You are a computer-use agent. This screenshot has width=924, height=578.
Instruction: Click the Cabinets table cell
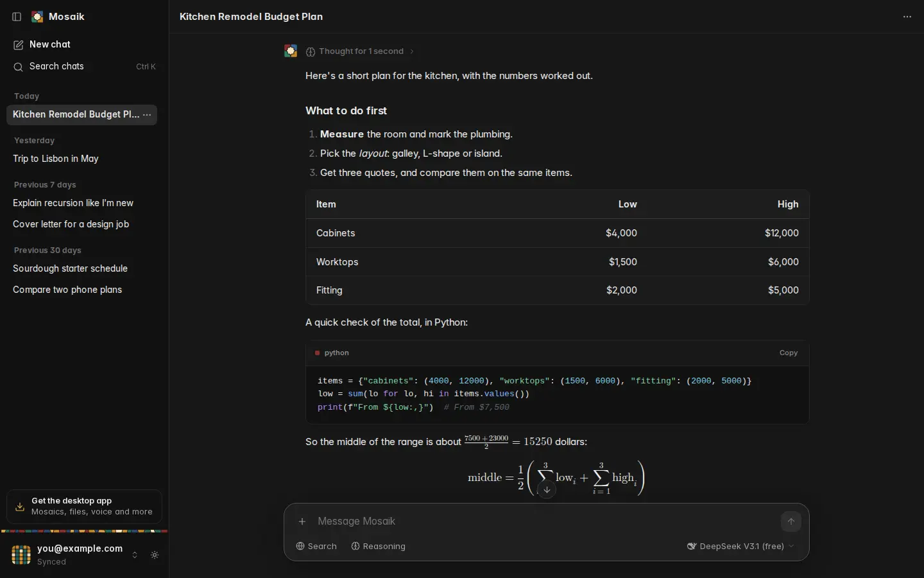(x=336, y=233)
